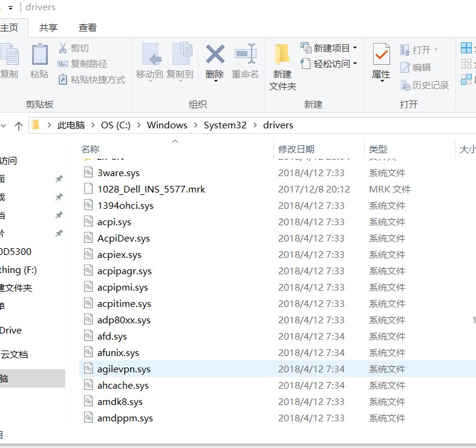
Task: Expand the Delete (删除) dropdown arrow
Action: tap(215, 81)
